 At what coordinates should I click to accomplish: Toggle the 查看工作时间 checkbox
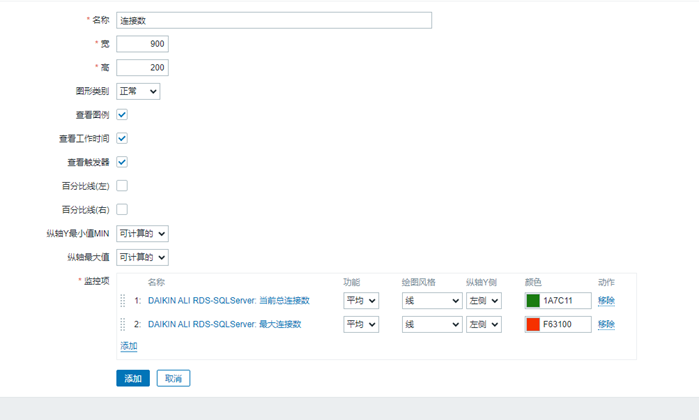click(x=122, y=138)
